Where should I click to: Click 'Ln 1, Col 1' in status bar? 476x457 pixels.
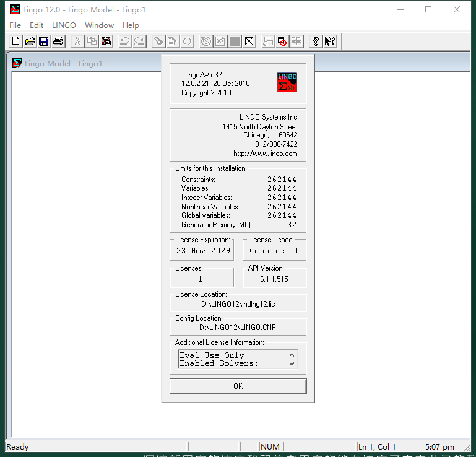tap(377, 447)
